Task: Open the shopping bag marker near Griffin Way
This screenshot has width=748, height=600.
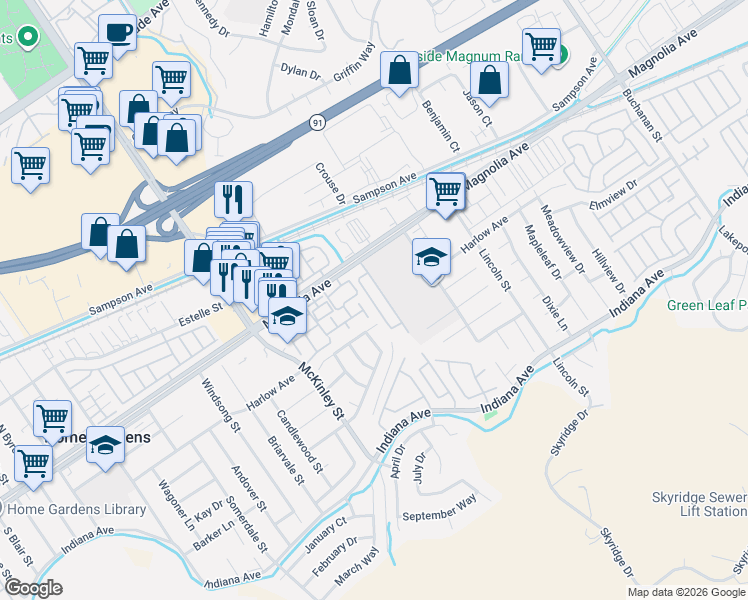Action: [399, 72]
